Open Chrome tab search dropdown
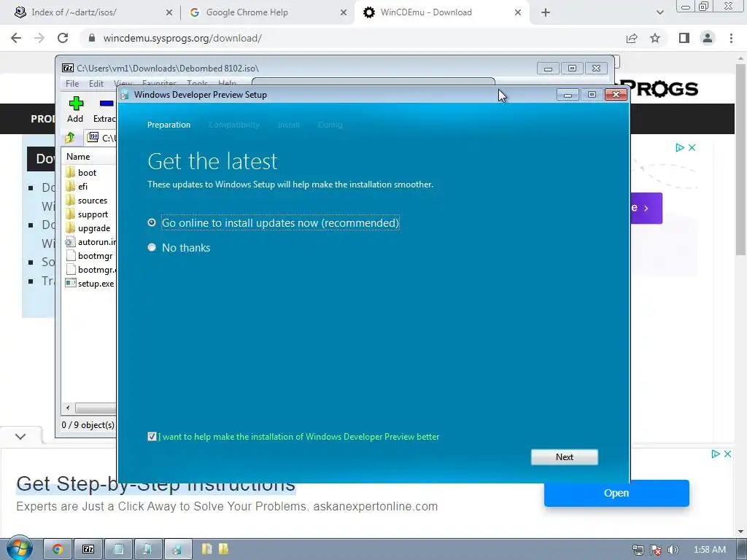Image resolution: width=747 pixels, height=560 pixels. point(659,13)
